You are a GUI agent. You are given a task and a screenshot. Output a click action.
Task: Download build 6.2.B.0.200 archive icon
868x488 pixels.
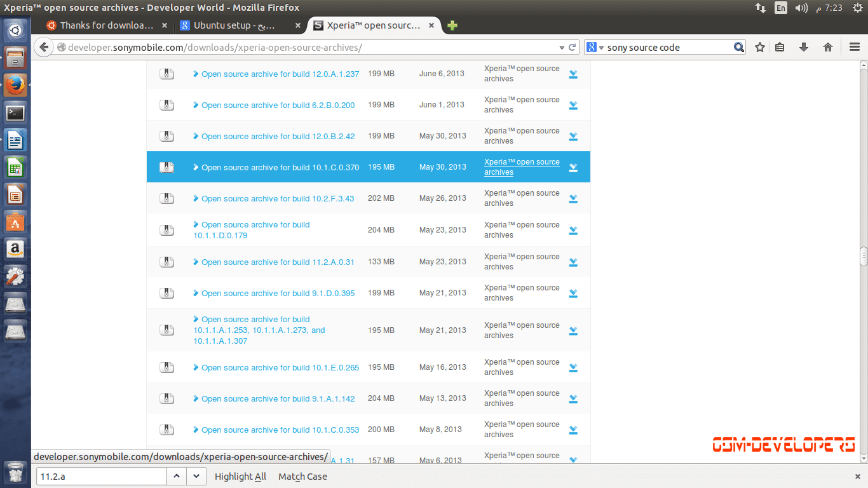[573, 105]
